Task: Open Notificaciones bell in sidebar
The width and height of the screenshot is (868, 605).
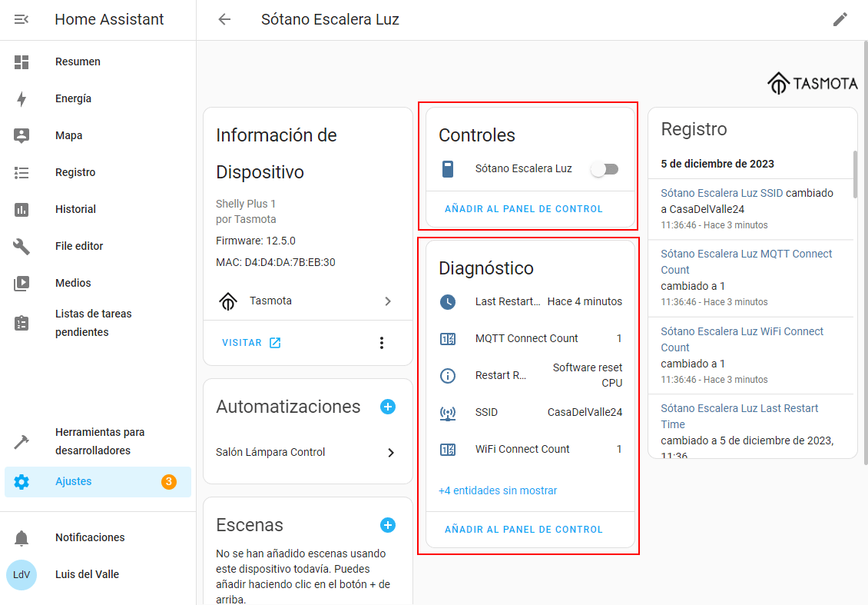Action: [22, 537]
